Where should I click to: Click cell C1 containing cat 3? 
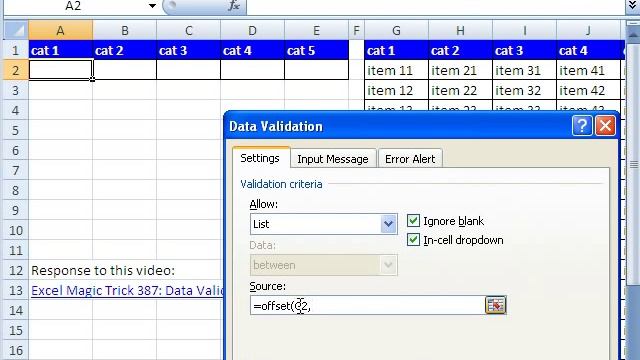189,50
